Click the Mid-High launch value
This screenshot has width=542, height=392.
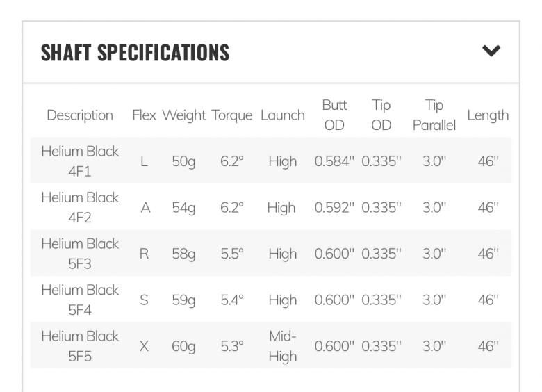[x=282, y=346]
